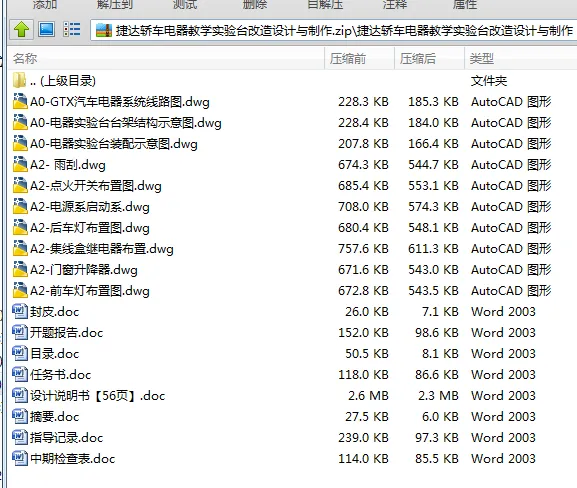Viewport: 577px width, 488px height.
Task: Click Word icon of 指导记录.doc
Action: point(20,437)
